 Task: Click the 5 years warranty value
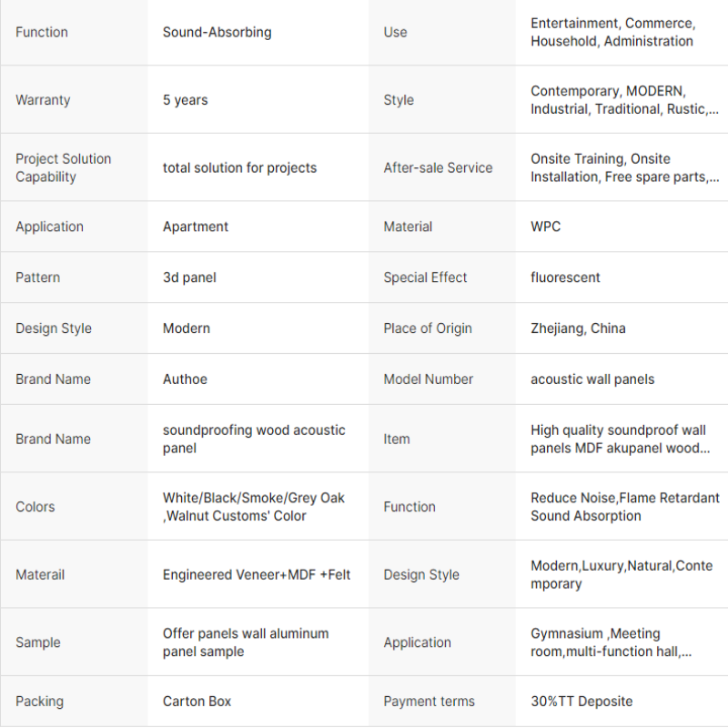(x=185, y=100)
